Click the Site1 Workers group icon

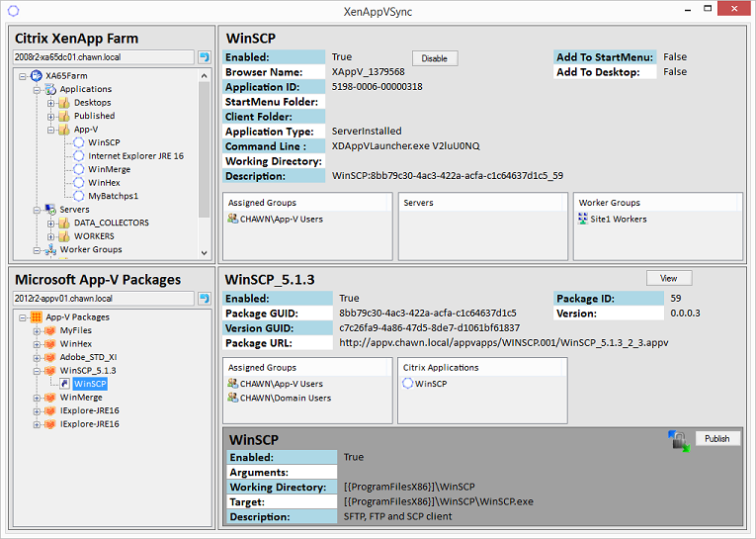(x=583, y=219)
